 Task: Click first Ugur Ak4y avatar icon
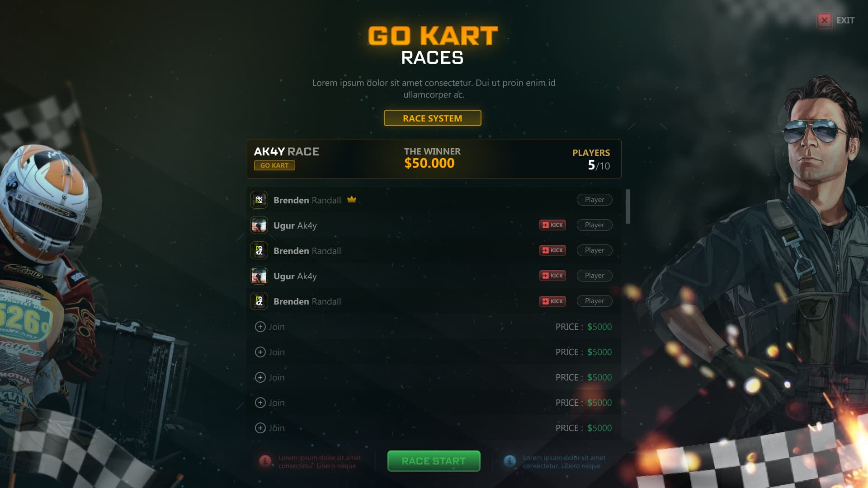[259, 225]
